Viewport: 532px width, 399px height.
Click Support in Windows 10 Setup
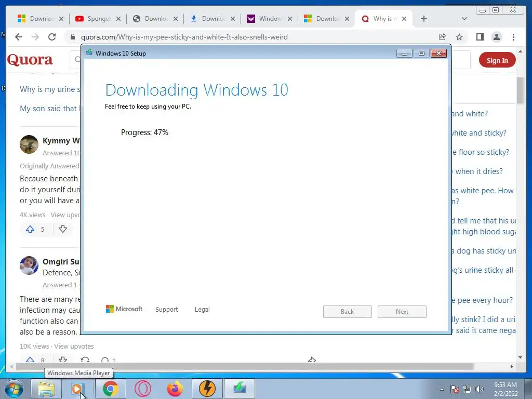pyautogui.click(x=167, y=310)
